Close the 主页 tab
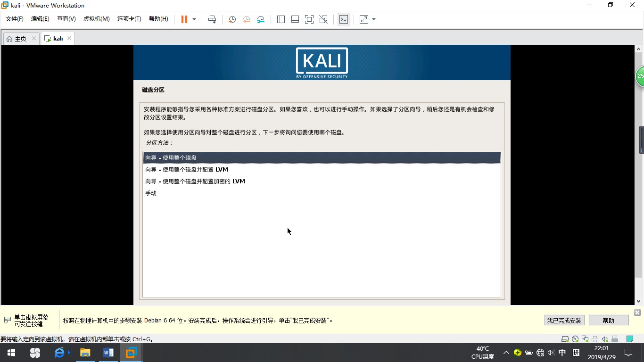The image size is (644, 362). 34,38
